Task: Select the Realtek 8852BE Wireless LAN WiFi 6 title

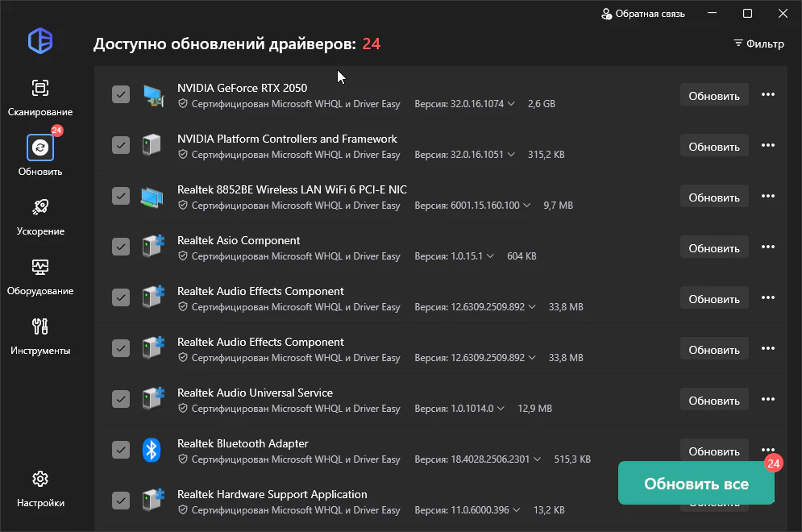Action: click(292, 189)
